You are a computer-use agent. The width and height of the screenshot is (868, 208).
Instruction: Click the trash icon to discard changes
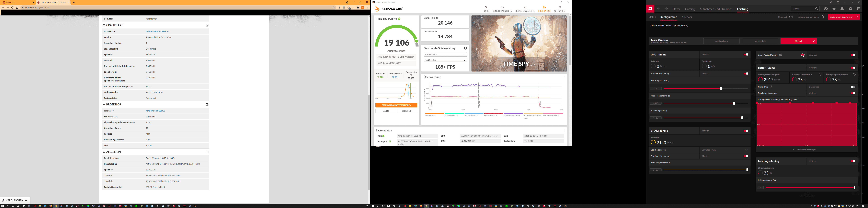823,17
